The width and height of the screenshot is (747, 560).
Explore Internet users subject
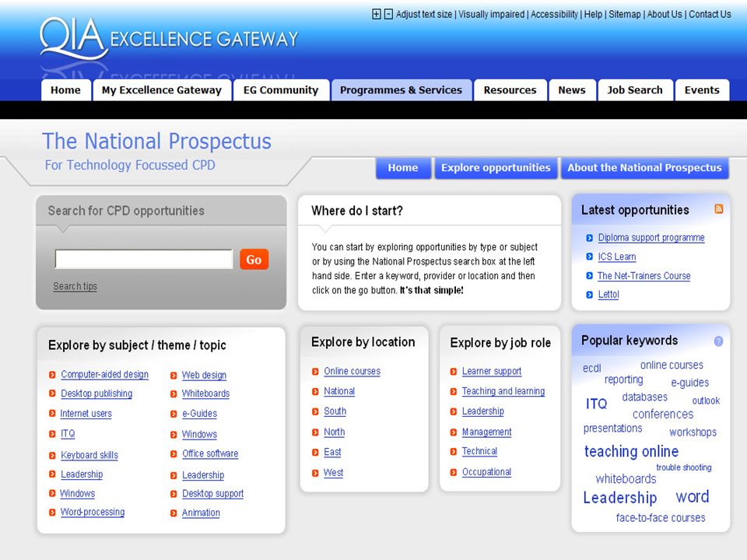click(x=86, y=414)
